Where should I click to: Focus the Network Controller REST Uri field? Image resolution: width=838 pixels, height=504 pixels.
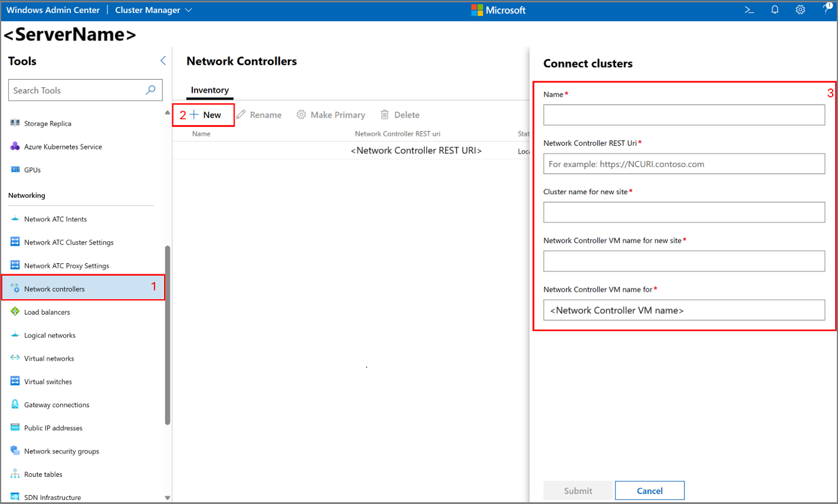pyautogui.click(x=683, y=164)
